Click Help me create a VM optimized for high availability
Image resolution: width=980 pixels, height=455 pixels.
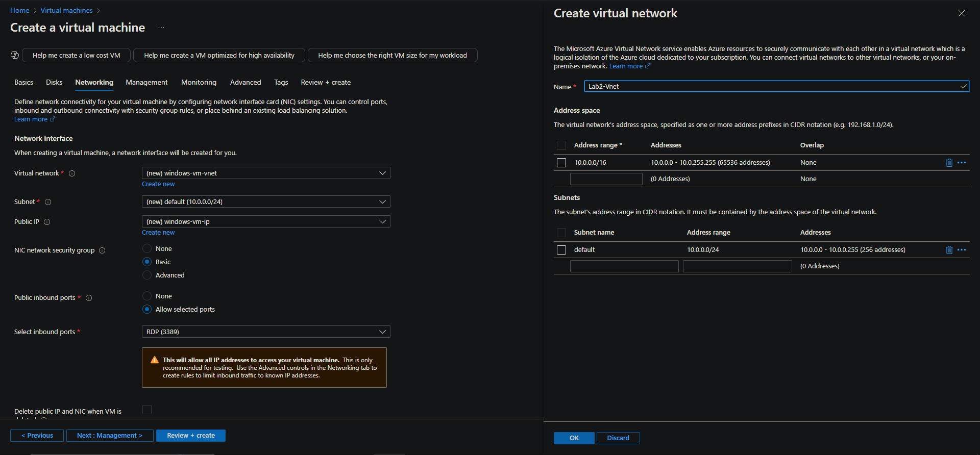click(x=219, y=55)
